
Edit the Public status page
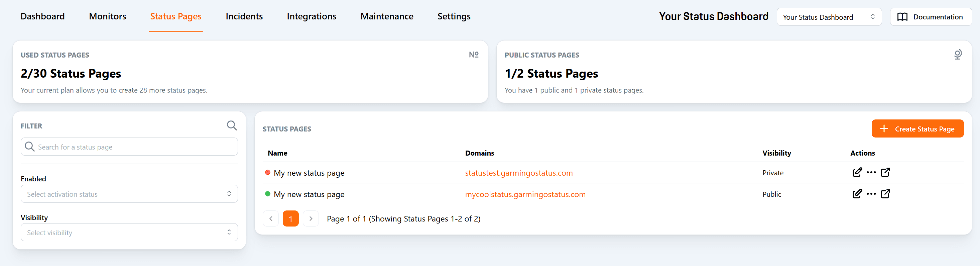pyautogui.click(x=857, y=194)
